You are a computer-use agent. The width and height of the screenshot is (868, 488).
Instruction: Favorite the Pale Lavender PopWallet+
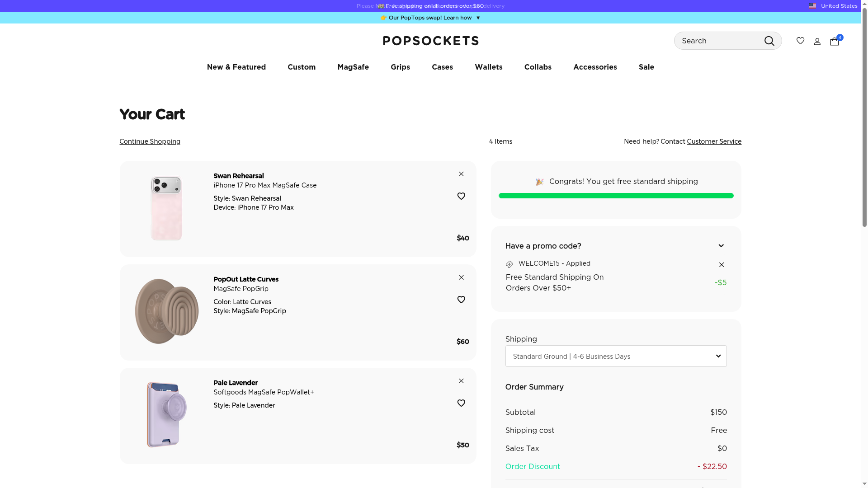(x=461, y=403)
